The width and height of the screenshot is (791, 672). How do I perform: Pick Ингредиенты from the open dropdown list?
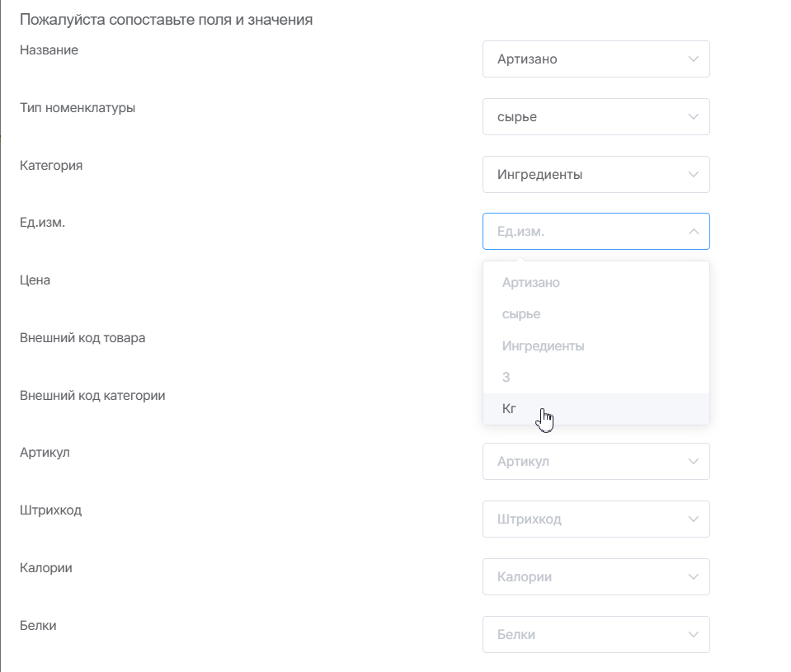543,346
